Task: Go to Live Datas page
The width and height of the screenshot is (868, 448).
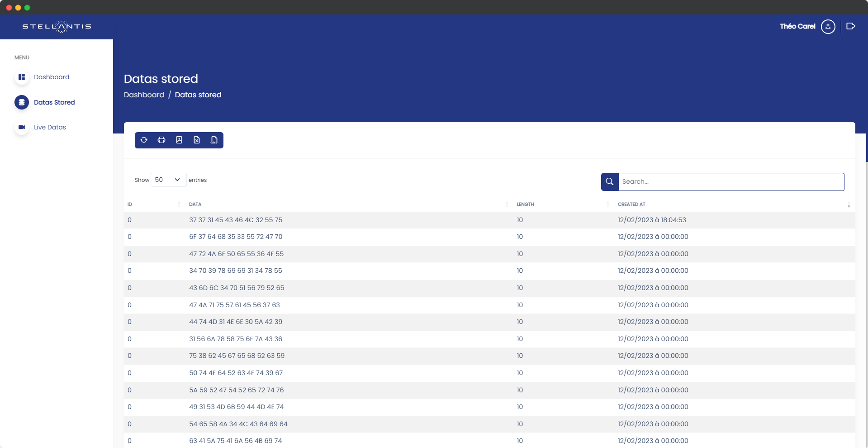Action: (50, 127)
